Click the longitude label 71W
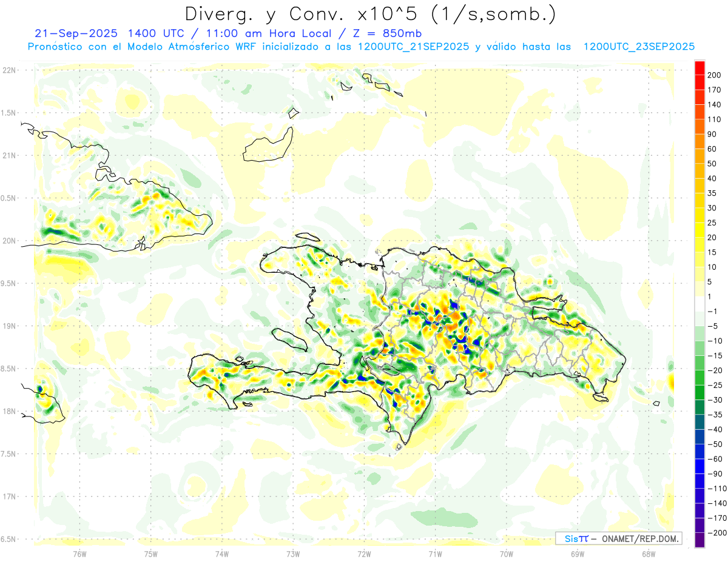Image resolution: width=728 pixels, height=562 pixels. 435,553
